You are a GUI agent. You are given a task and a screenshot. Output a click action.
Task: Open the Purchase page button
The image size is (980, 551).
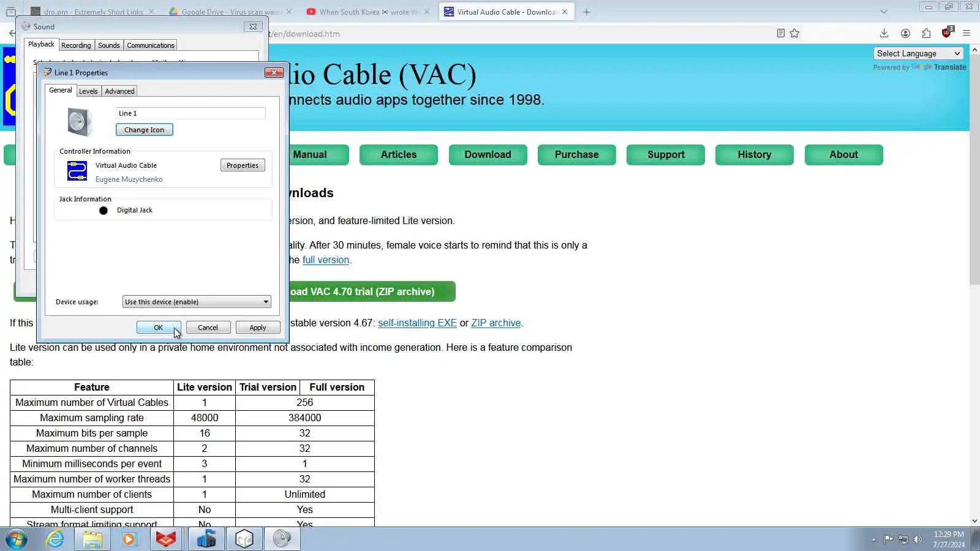(576, 154)
